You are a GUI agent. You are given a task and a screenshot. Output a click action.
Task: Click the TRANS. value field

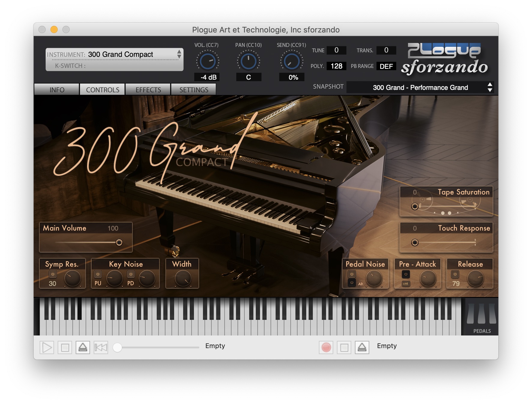coord(386,50)
